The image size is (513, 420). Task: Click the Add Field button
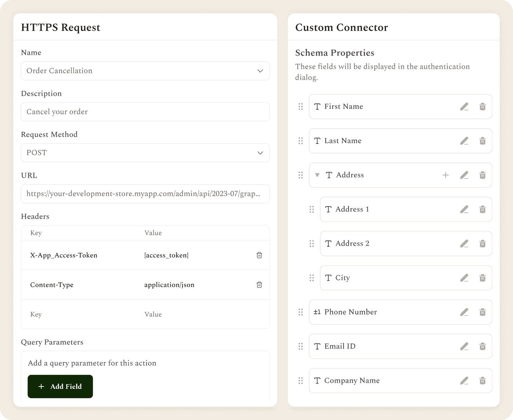[60, 387]
